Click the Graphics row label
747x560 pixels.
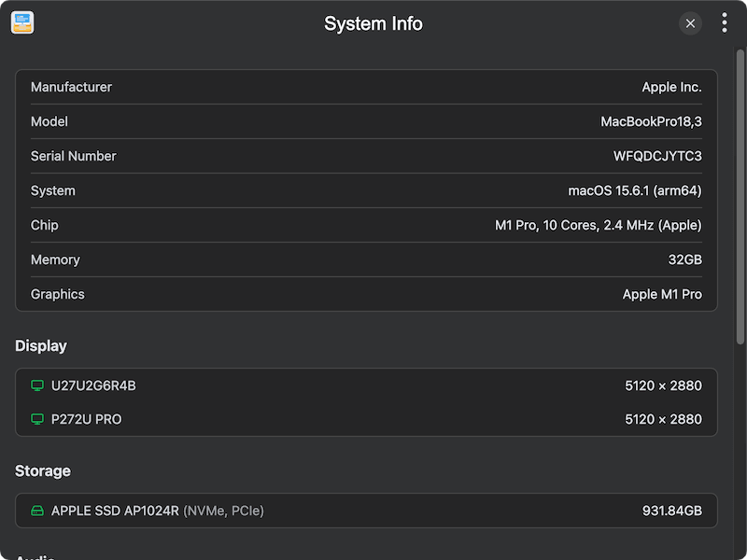click(x=58, y=294)
